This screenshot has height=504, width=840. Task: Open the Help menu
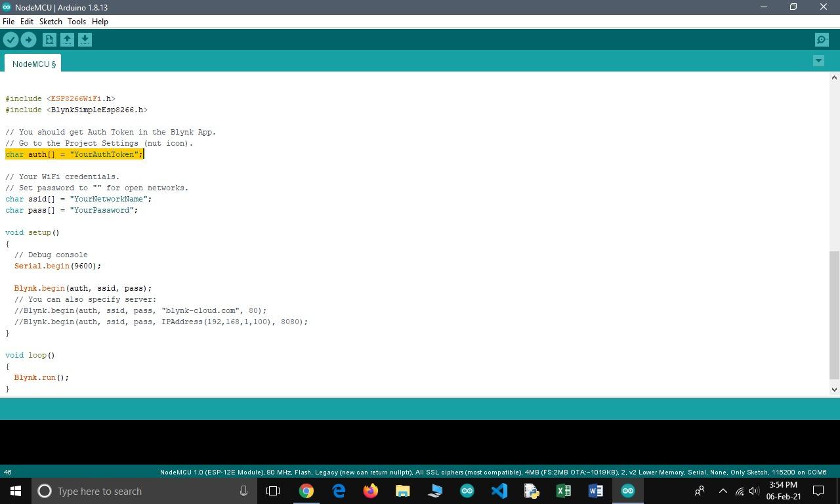coord(100,22)
